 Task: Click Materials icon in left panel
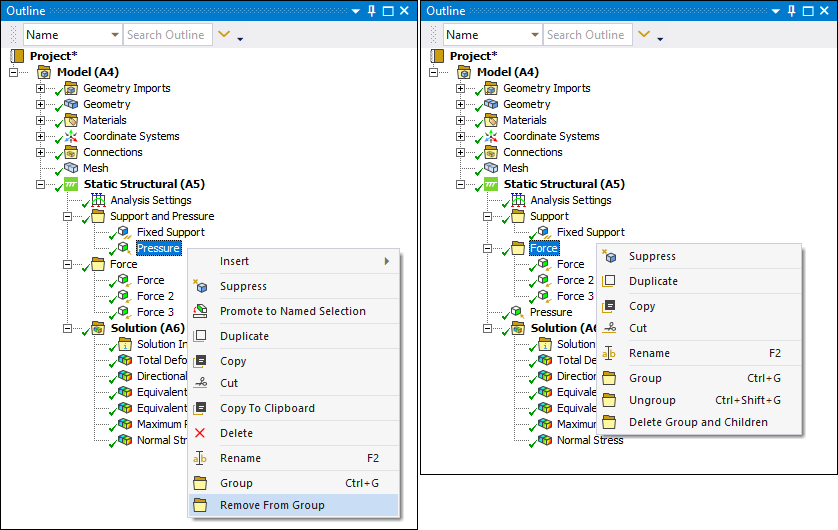coord(71,120)
